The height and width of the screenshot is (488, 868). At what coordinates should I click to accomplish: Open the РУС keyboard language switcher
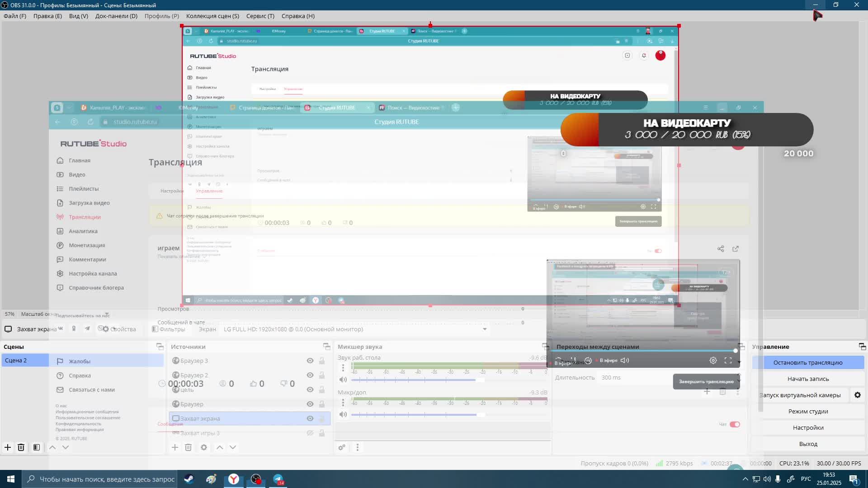806,479
